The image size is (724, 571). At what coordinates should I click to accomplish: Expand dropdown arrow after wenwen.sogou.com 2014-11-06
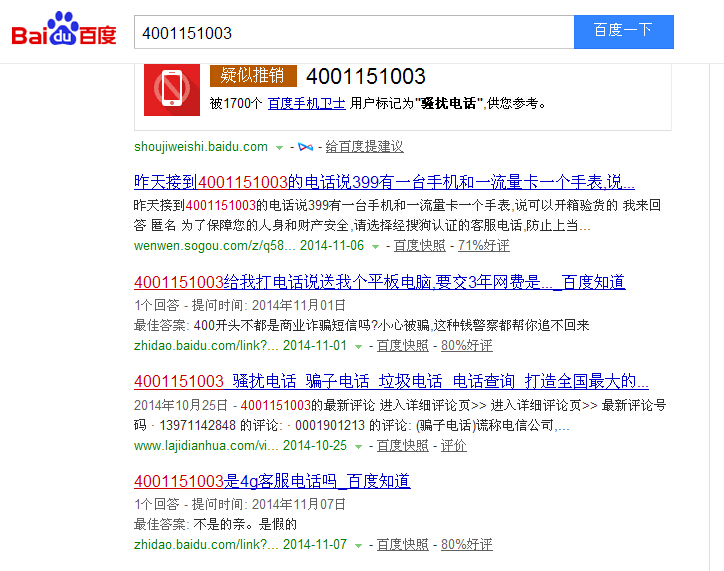(x=376, y=246)
